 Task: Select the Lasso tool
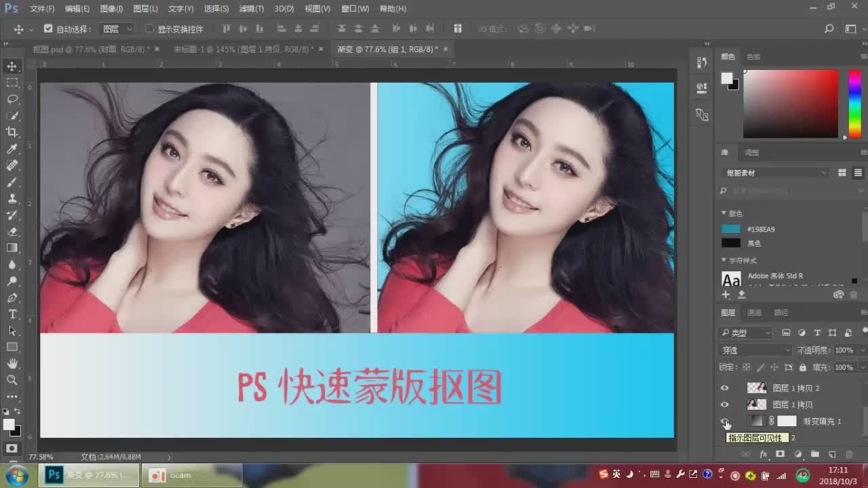12,99
